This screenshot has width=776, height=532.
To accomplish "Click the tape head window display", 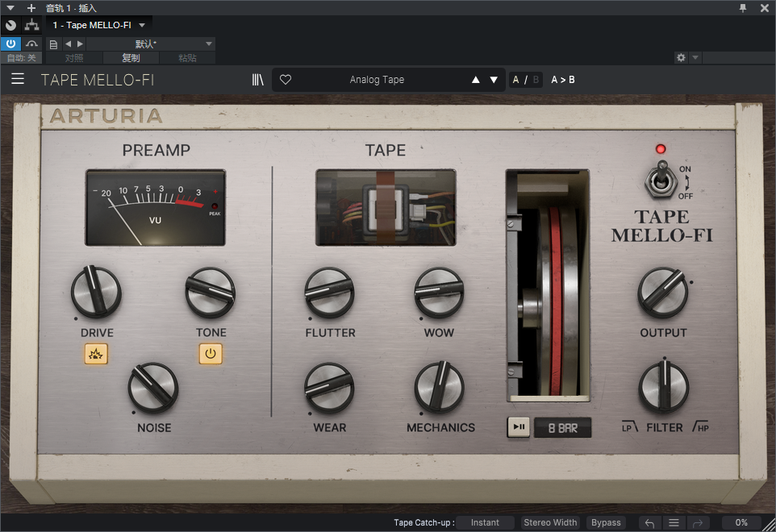I will 386,208.
